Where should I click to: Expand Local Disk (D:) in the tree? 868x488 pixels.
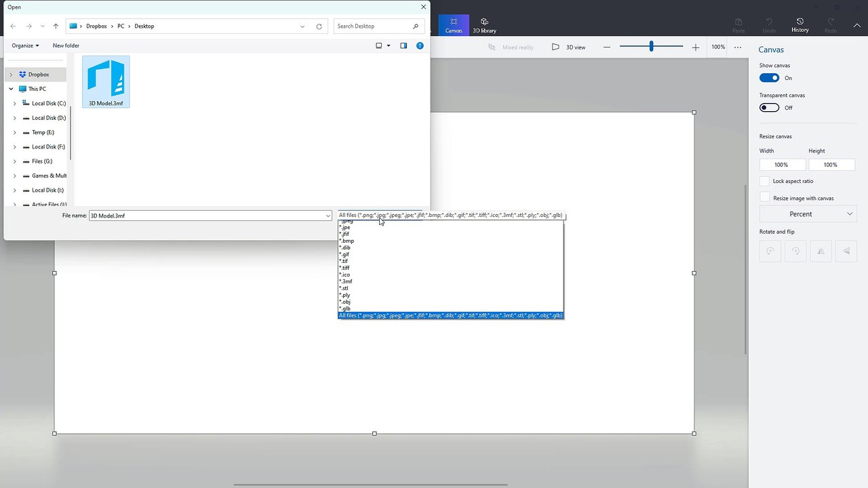(x=15, y=118)
